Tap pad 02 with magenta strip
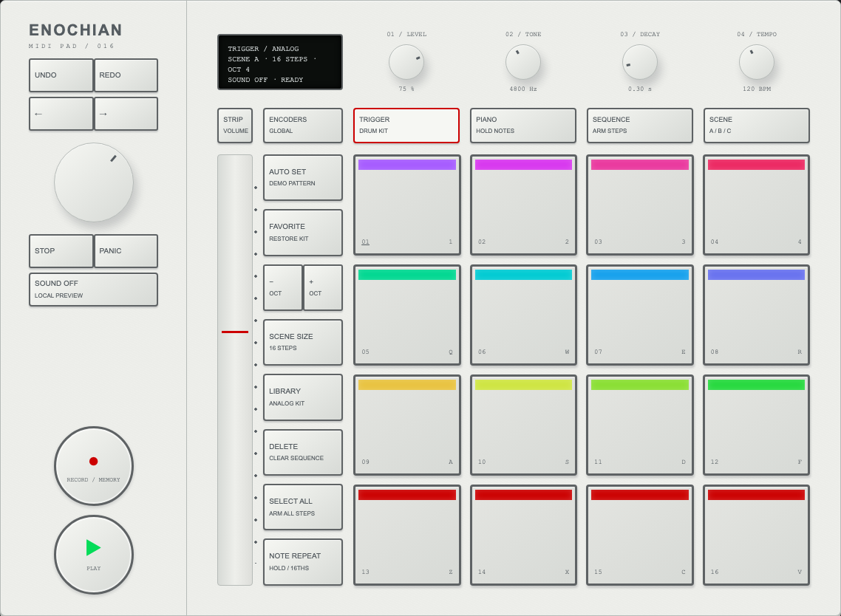This screenshot has height=616, width=841. [x=523, y=205]
